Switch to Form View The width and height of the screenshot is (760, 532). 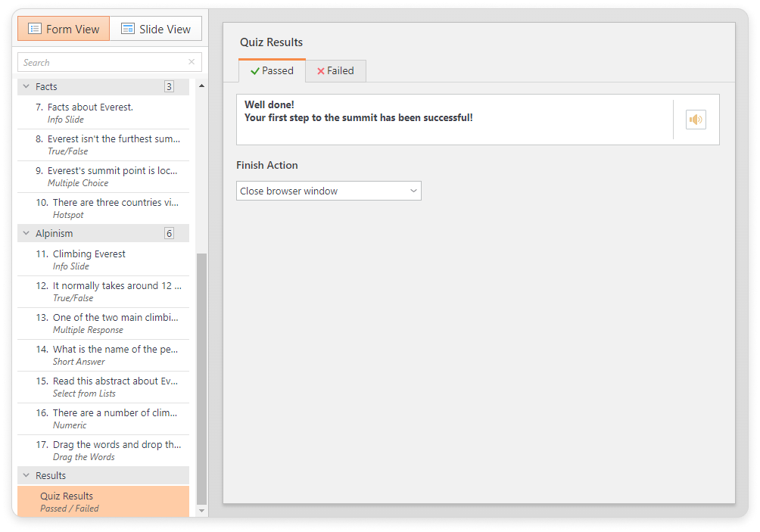(64, 29)
